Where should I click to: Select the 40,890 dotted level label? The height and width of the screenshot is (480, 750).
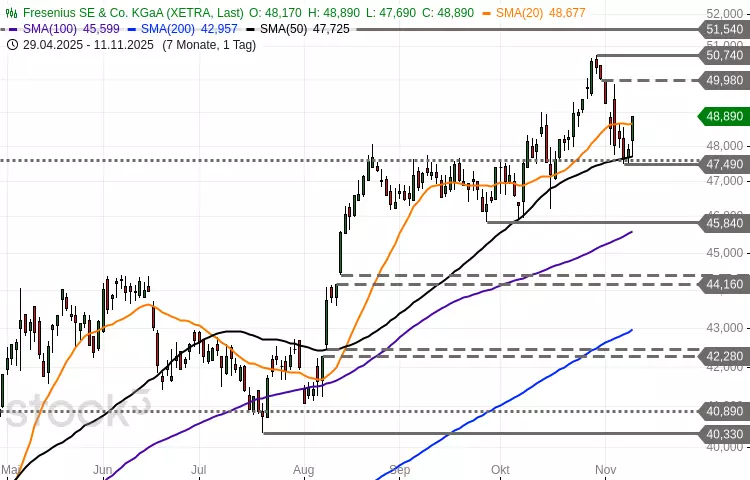click(x=723, y=411)
